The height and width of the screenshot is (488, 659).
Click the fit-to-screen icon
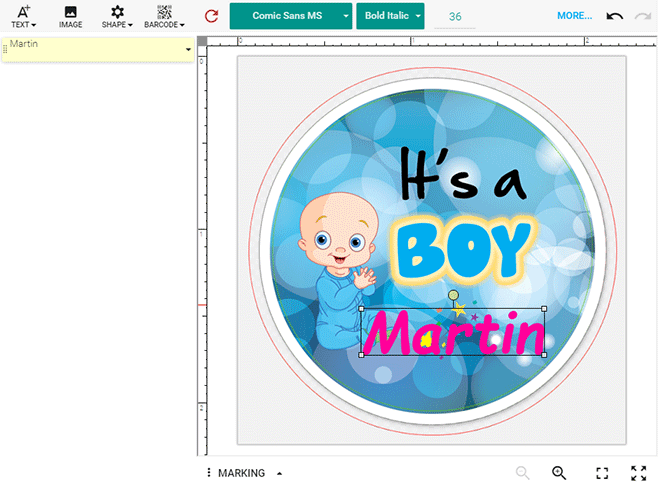coord(602,473)
